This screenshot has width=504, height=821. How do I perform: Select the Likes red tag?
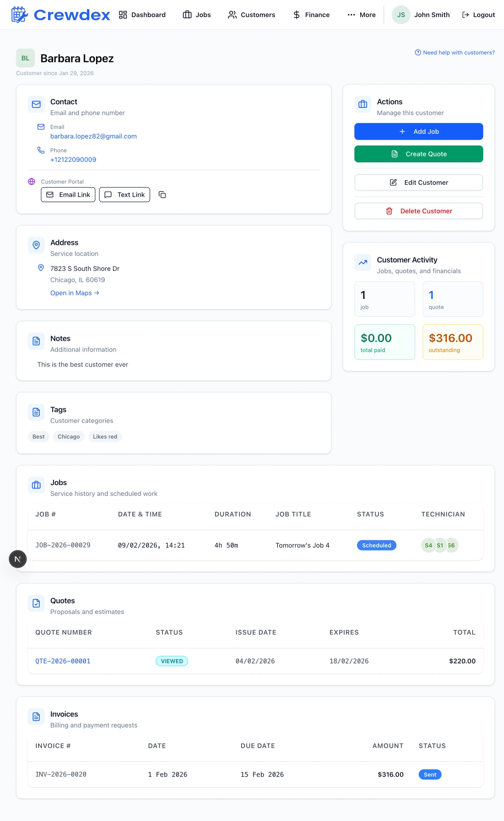coord(105,437)
